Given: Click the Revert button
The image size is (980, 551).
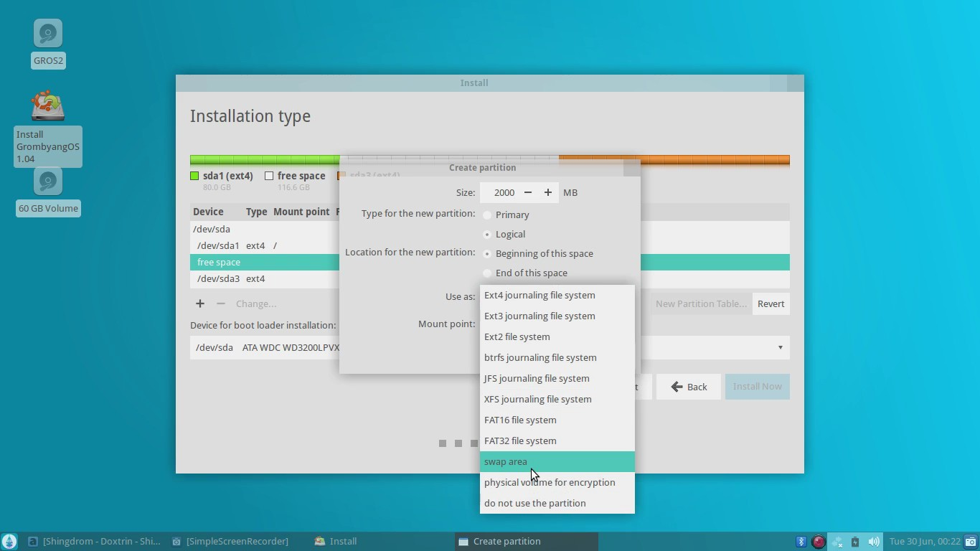Looking at the screenshot, I should tap(771, 304).
